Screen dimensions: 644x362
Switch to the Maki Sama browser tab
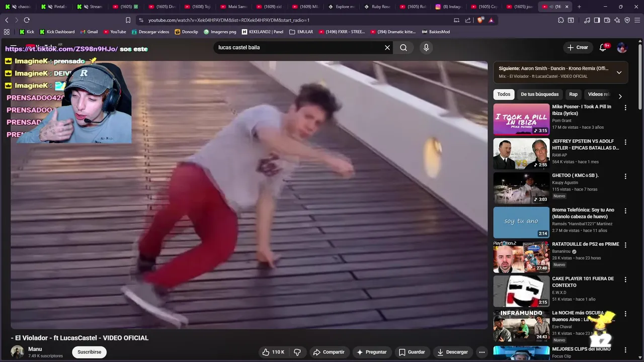tap(234, 7)
